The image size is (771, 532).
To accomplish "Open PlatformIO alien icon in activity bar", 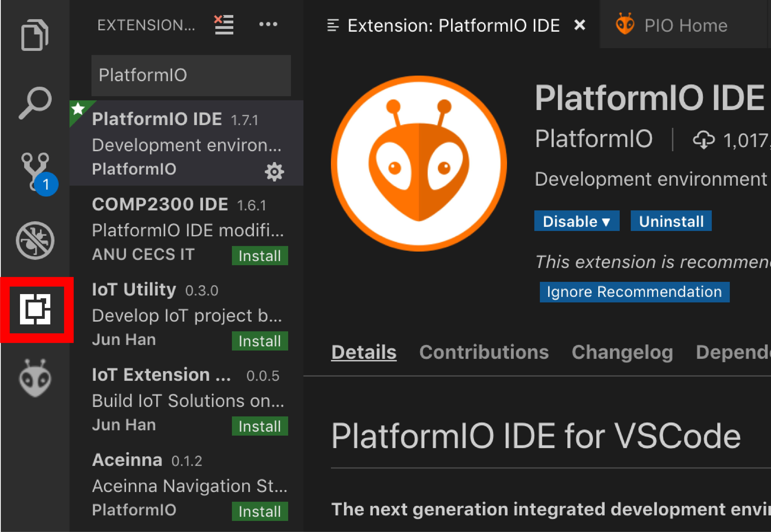I will 35,378.
